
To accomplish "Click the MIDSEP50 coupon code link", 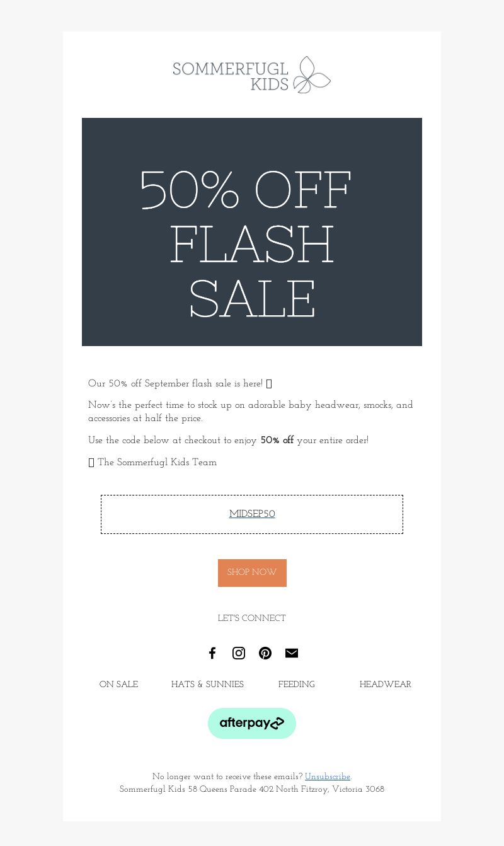I will click(252, 514).
